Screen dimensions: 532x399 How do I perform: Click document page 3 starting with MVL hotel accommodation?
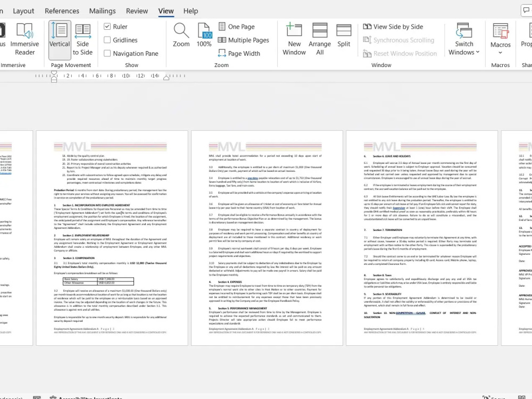(267, 238)
